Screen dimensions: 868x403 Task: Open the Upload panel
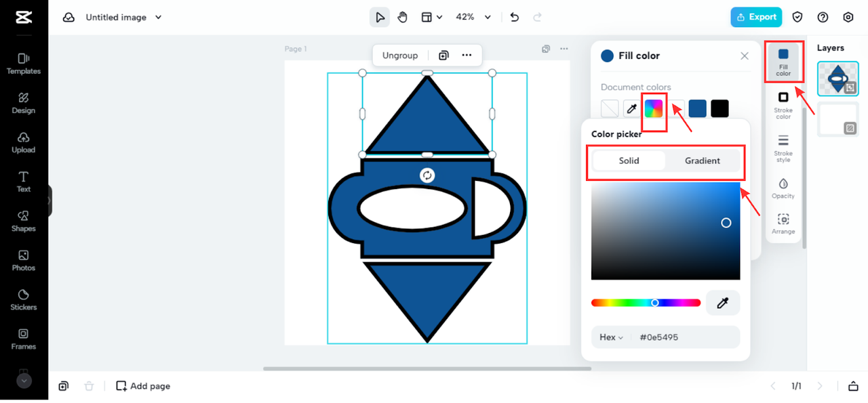(24, 142)
